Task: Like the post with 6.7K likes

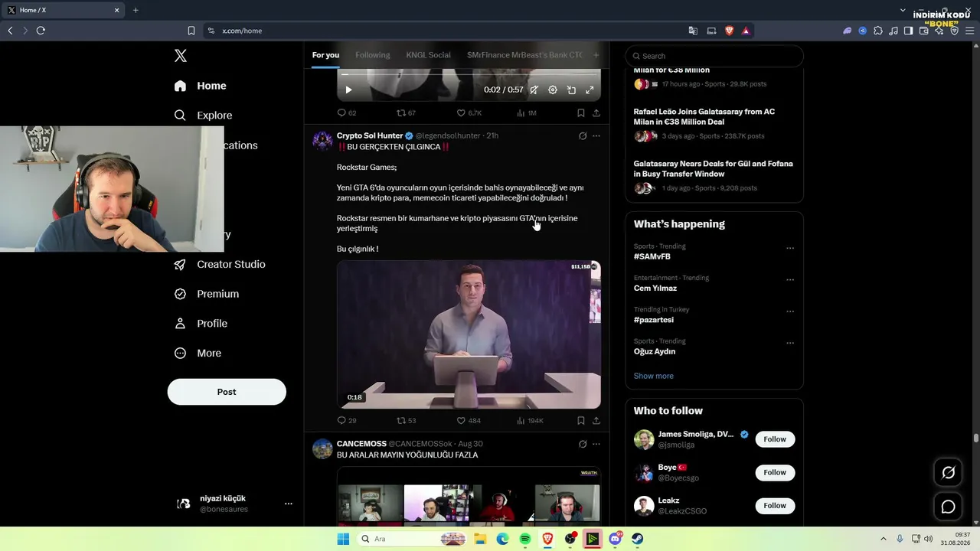Action: pyautogui.click(x=469, y=113)
